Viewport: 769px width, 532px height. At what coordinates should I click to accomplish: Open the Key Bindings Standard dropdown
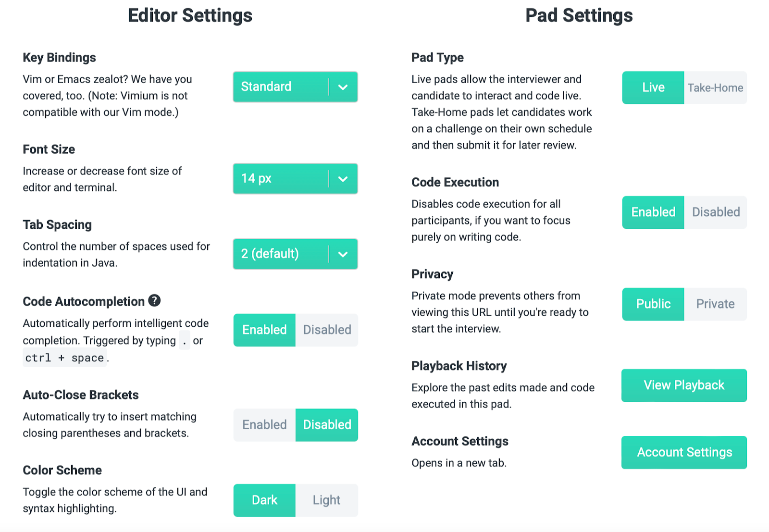click(x=295, y=87)
